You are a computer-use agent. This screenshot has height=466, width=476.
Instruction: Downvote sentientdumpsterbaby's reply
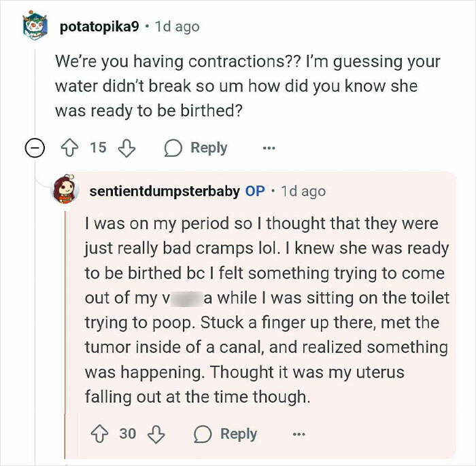coord(158,433)
